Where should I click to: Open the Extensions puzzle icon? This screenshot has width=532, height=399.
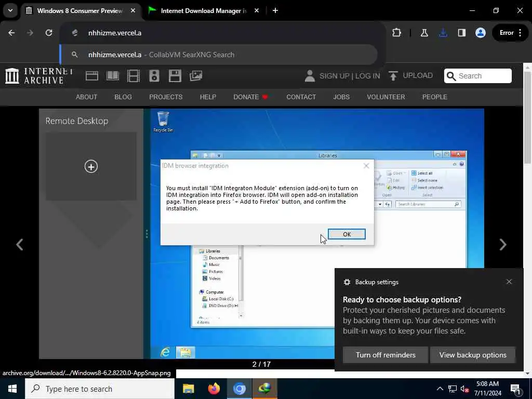[396, 33]
